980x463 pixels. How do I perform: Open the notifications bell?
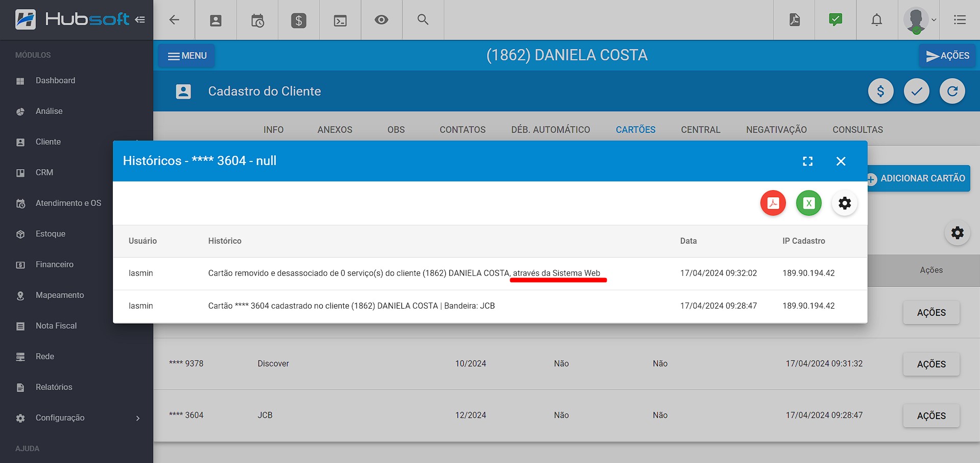[876, 20]
